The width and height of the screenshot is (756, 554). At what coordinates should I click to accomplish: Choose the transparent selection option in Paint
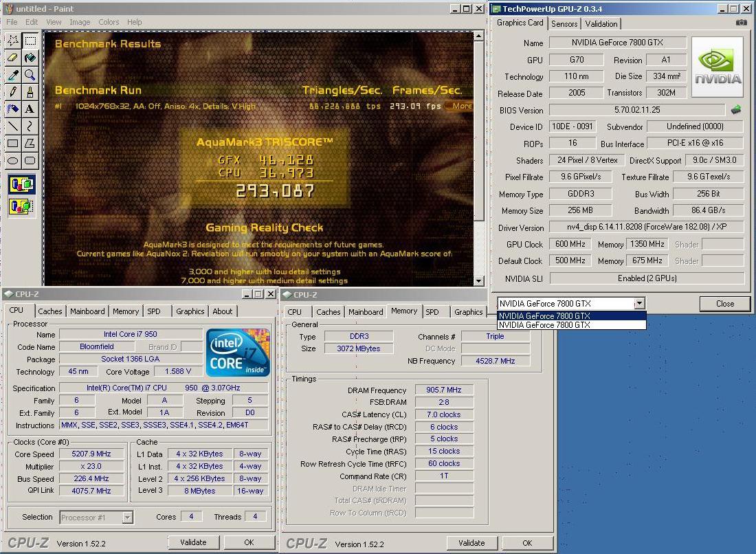coord(21,206)
